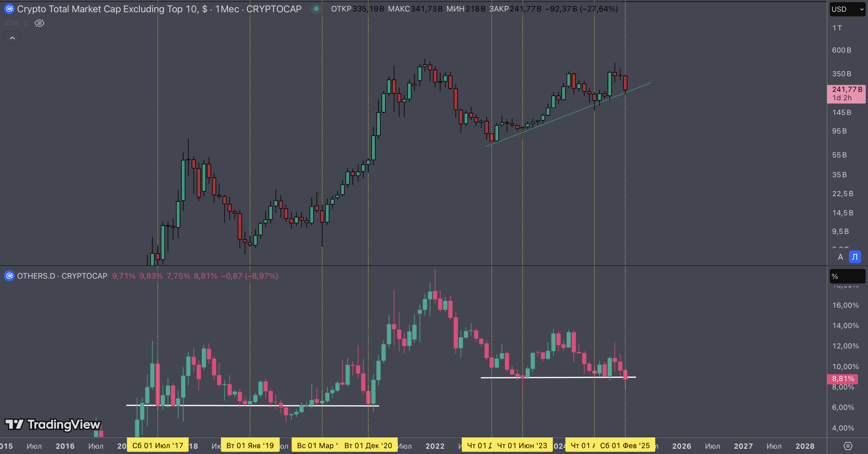868x454 pixels.
Task: Show the hidden ATH indicator via eye icon
Action: click(x=39, y=23)
